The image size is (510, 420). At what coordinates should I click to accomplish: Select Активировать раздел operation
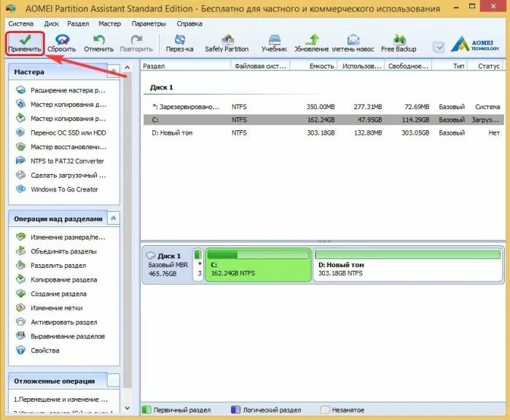click(56, 322)
